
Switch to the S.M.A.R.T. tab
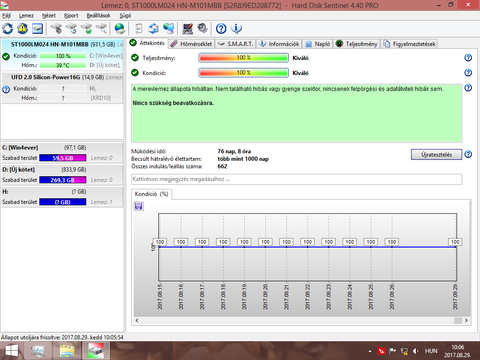236,44
